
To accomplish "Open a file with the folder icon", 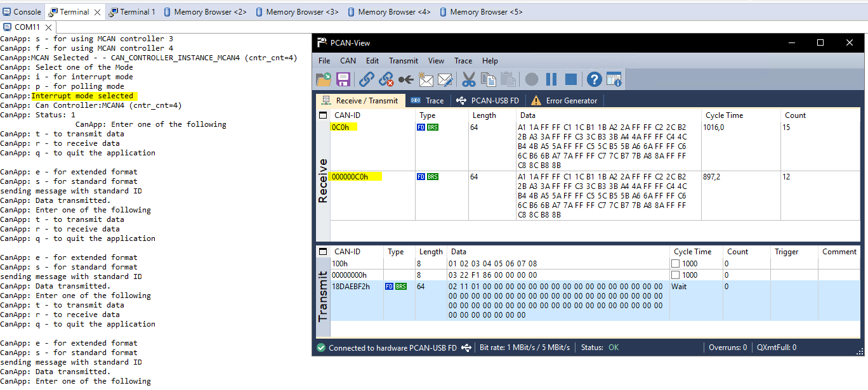I will (x=324, y=79).
